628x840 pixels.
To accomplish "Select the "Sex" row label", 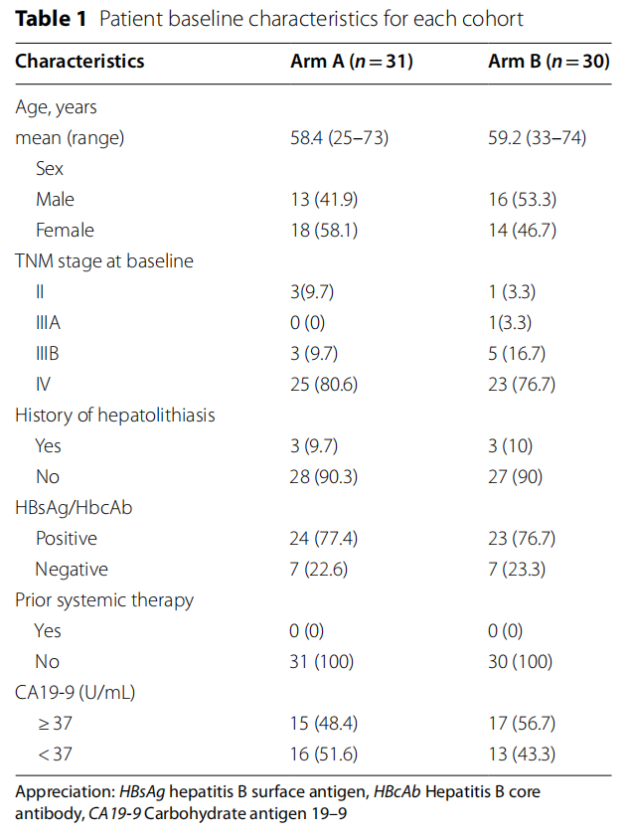I will point(50,169).
